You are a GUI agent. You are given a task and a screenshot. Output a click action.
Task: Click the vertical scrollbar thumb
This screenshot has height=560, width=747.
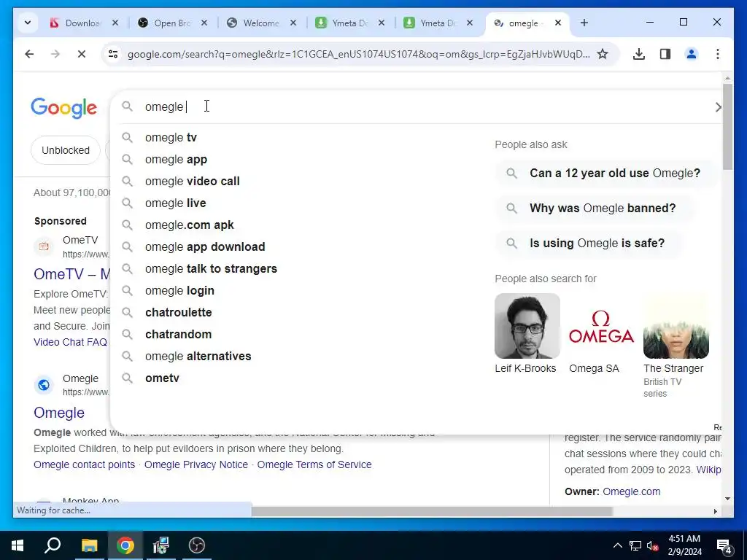[x=727, y=126]
